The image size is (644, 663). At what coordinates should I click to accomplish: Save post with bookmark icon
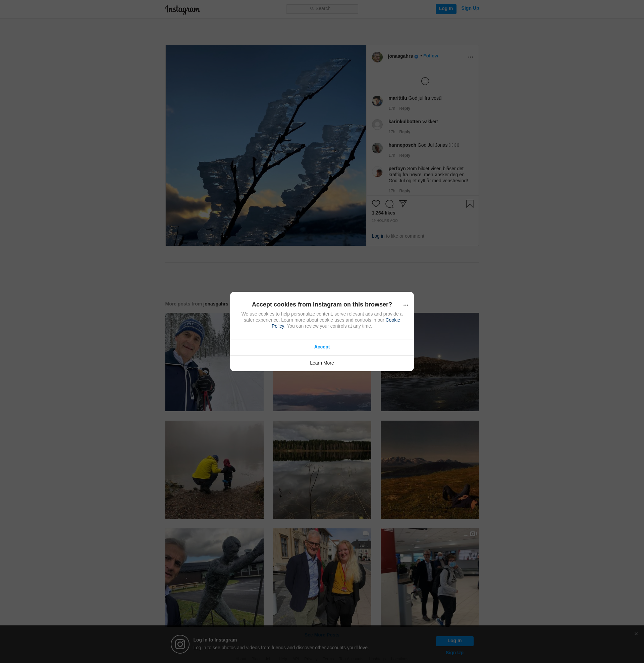click(470, 204)
